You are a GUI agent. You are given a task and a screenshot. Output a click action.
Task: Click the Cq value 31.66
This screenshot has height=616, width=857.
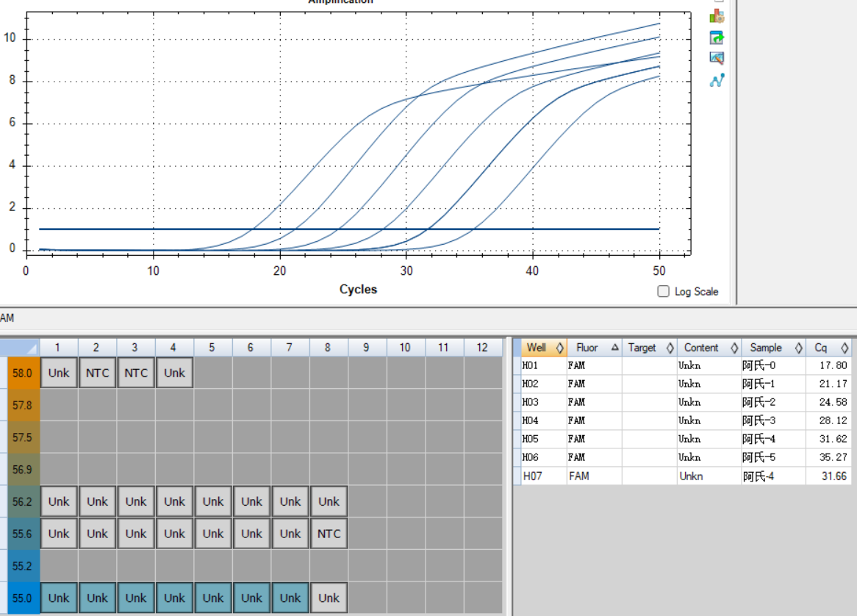click(834, 476)
